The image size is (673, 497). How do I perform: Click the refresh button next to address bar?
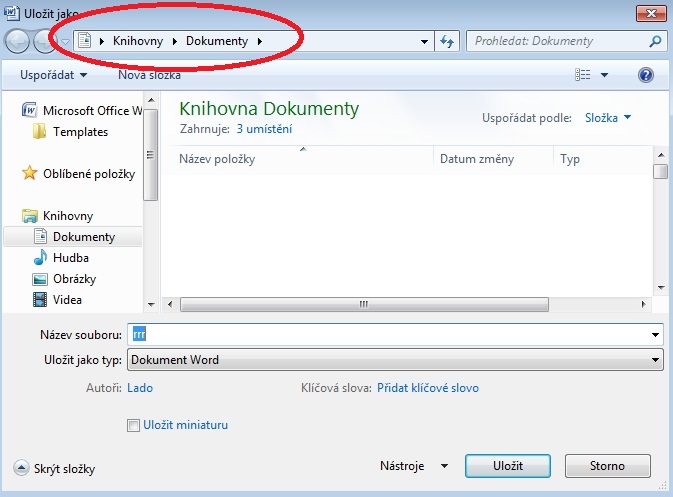[447, 42]
